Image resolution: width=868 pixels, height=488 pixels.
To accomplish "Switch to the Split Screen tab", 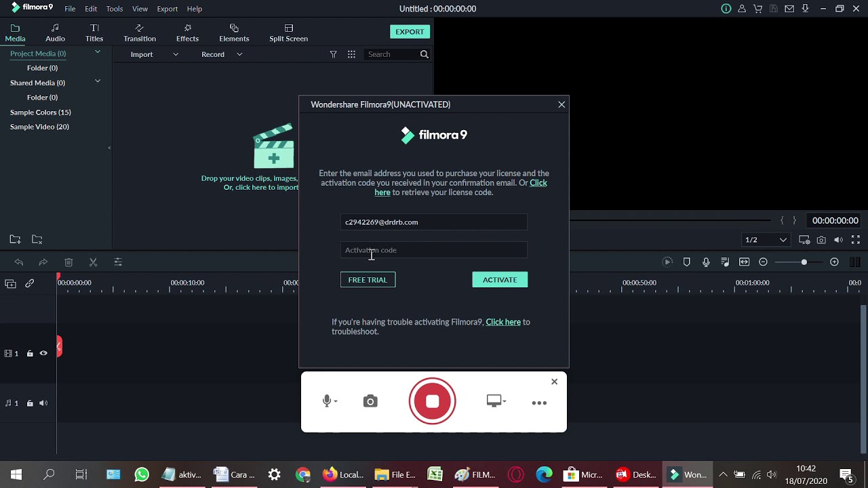I will pyautogui.click(x=288, y=33).
